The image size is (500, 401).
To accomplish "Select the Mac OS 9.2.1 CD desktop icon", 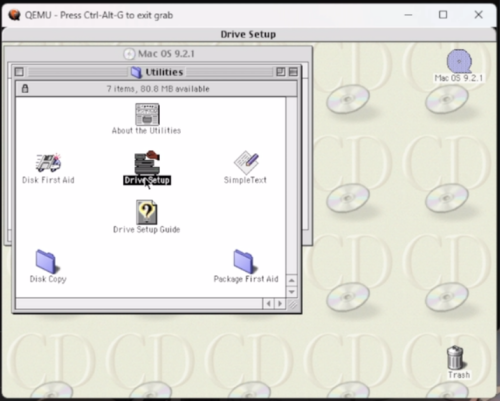I will [x=459, y=61].
